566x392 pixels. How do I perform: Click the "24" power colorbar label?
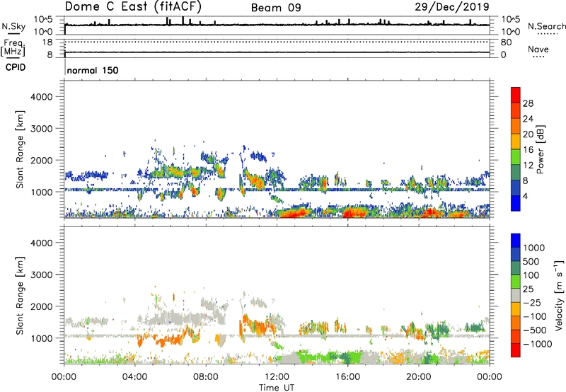(x=528, y=119)
